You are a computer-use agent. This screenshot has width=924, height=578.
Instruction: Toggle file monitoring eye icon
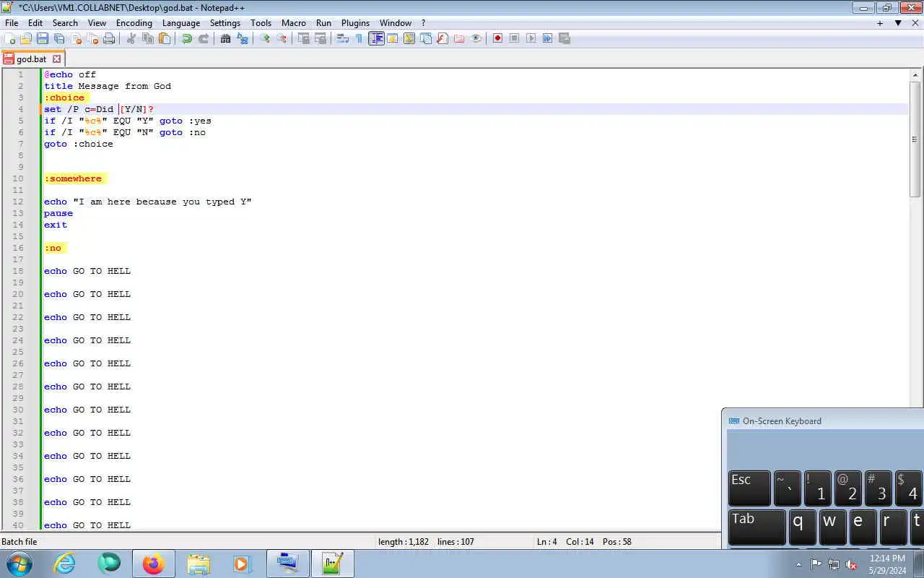pyautogui.click(x=476, y=38)
